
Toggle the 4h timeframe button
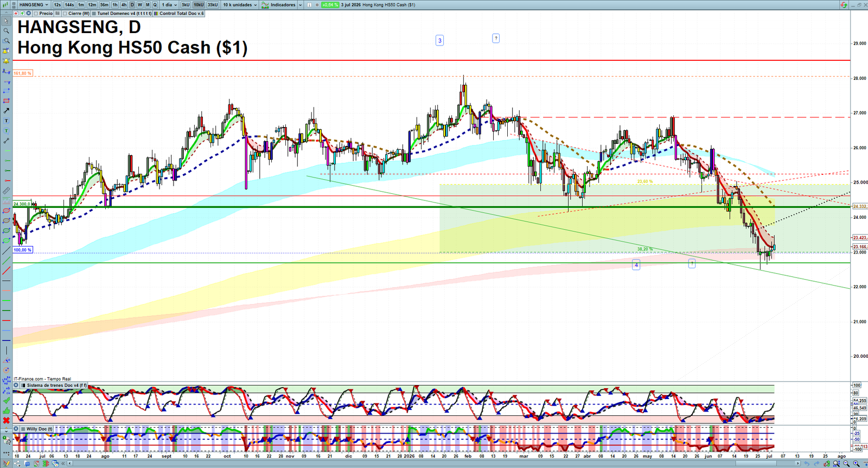(x=124, y=5)
